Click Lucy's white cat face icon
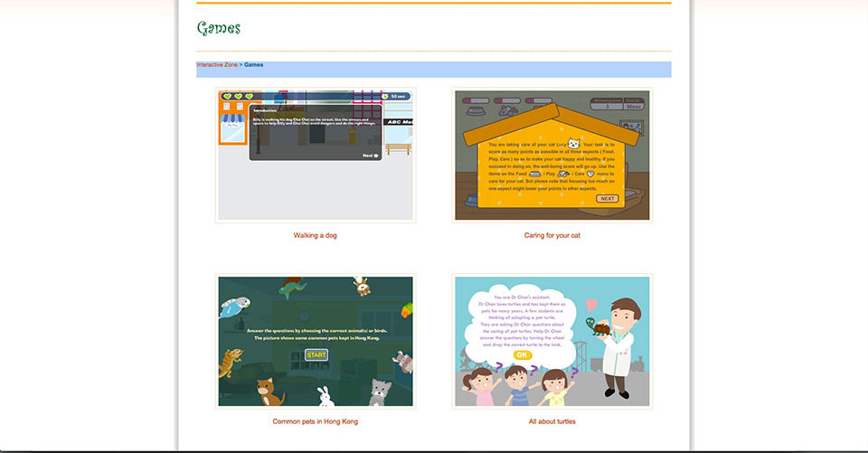 [573, 143]
